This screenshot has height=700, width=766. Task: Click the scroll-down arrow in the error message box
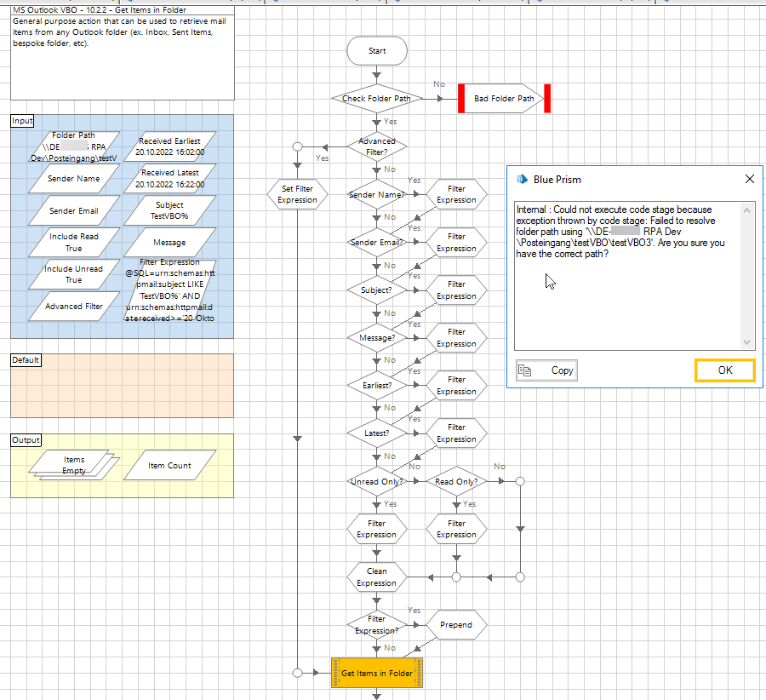[746, 342]
